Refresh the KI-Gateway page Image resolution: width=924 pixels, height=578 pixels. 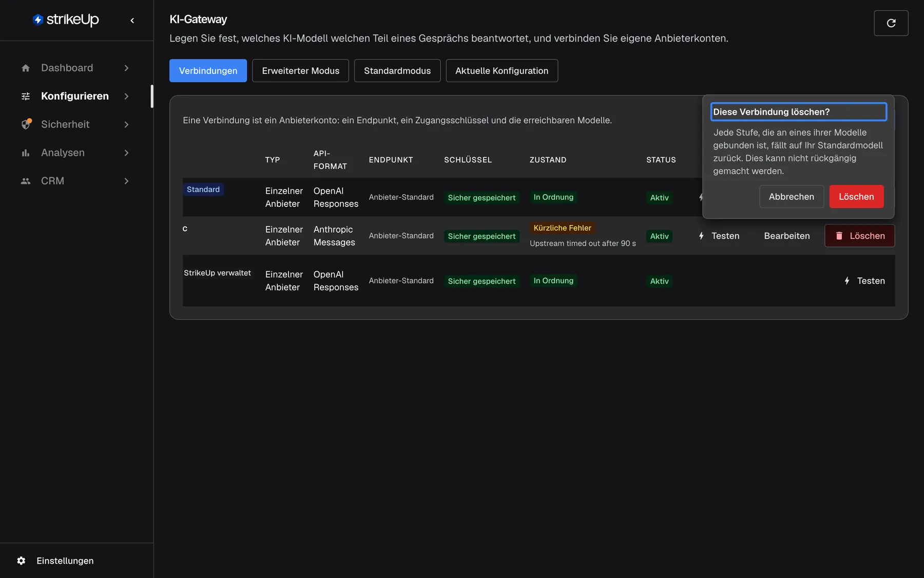click(891, 23)
